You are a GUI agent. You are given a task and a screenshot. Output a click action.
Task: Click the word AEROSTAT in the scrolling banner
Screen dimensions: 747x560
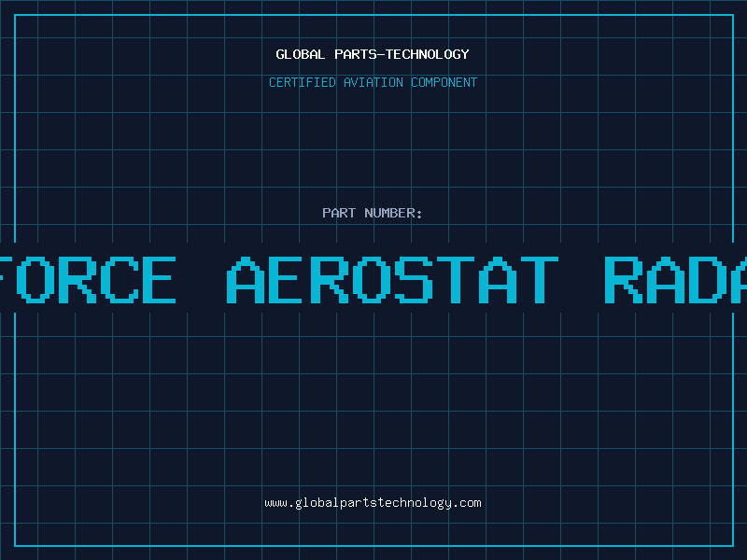click(393, 280)
